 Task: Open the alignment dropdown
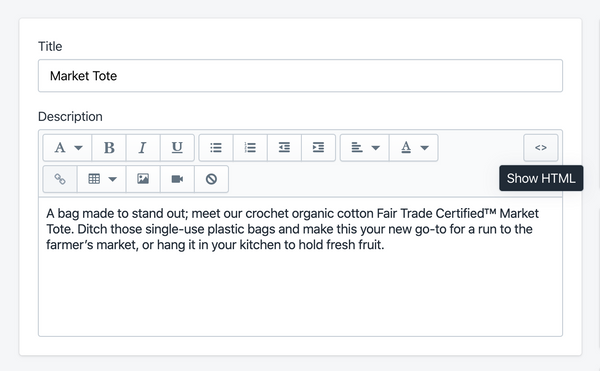(x=365, y=148)
